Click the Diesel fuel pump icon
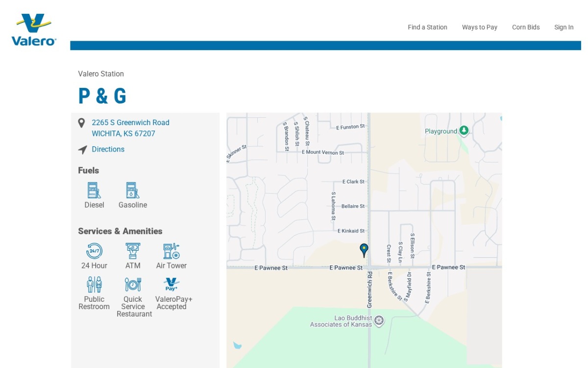588x368 pixels. click(x=94, y=190)
